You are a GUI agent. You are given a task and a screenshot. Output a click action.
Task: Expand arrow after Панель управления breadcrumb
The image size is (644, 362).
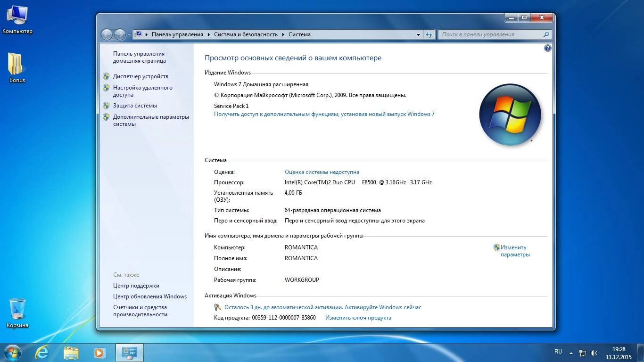pyautogui.click(x=208, y=34)
